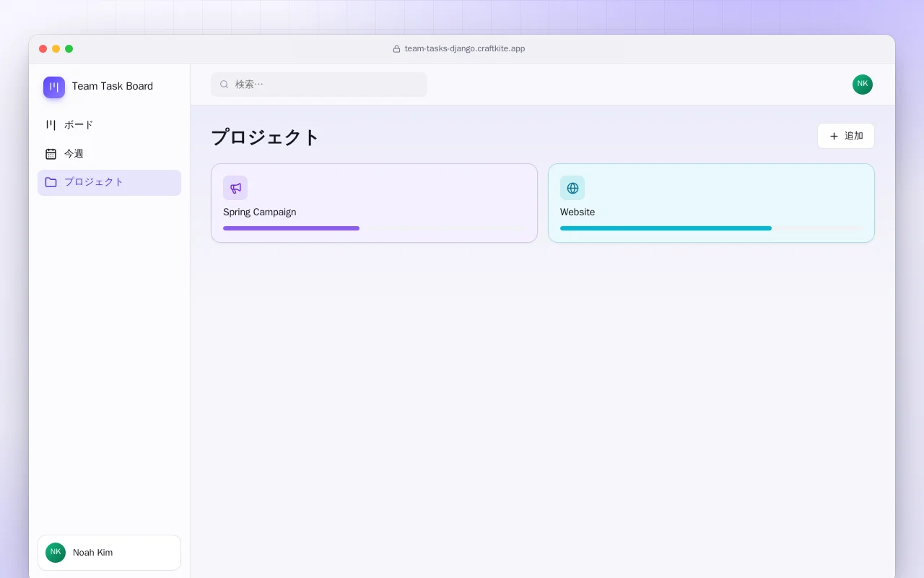
Task: Click the magnifier icon in the search bar
Action: pos(225,85)
